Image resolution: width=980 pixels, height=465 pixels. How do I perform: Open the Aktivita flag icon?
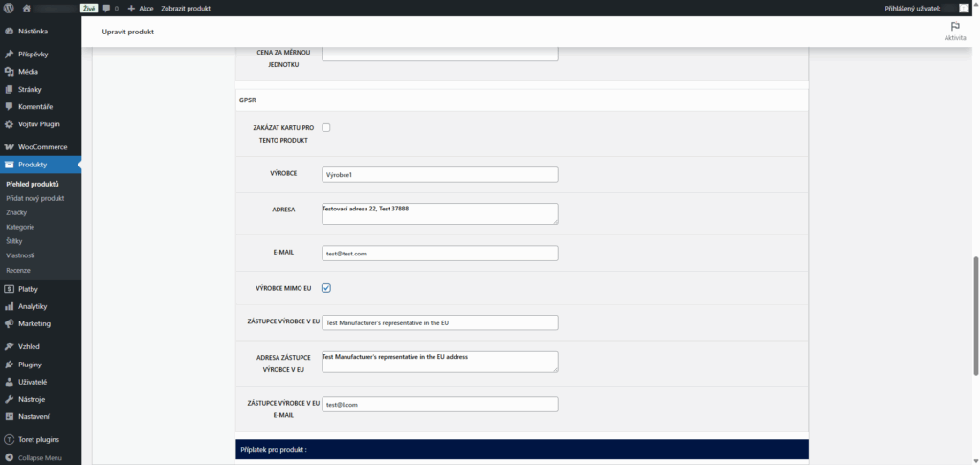coord(955,27)
